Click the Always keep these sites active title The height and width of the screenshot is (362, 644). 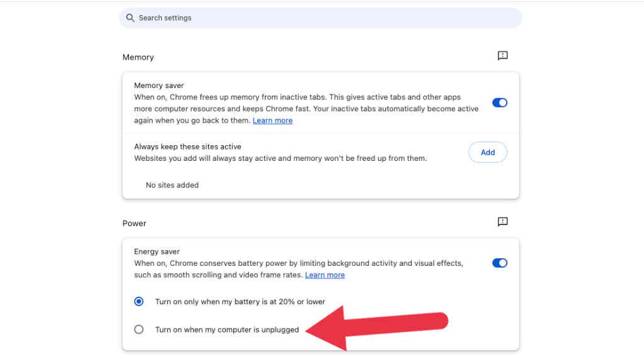point(188,147)
